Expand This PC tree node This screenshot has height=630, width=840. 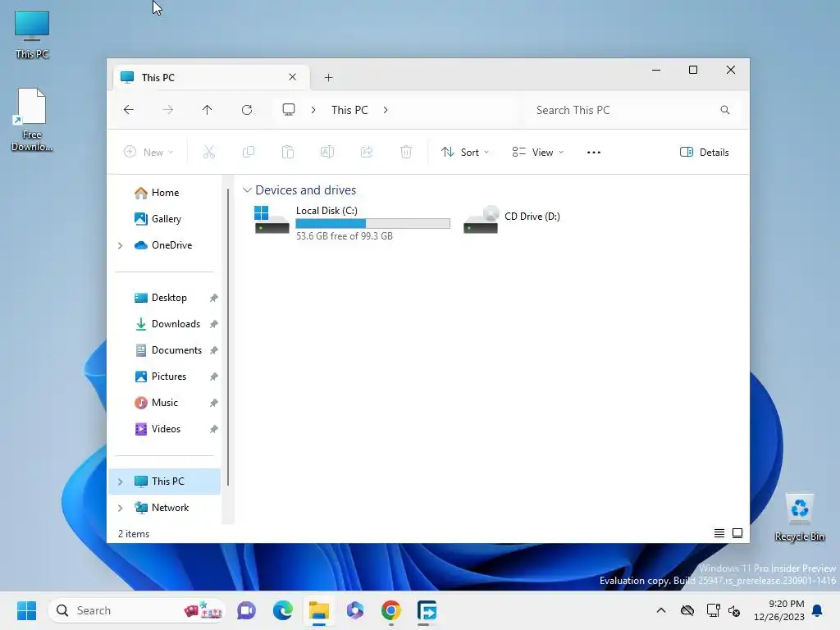click(120, 482)
